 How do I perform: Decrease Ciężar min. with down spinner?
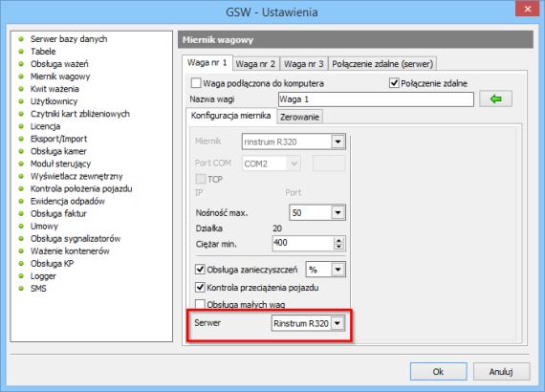point(338,247)
